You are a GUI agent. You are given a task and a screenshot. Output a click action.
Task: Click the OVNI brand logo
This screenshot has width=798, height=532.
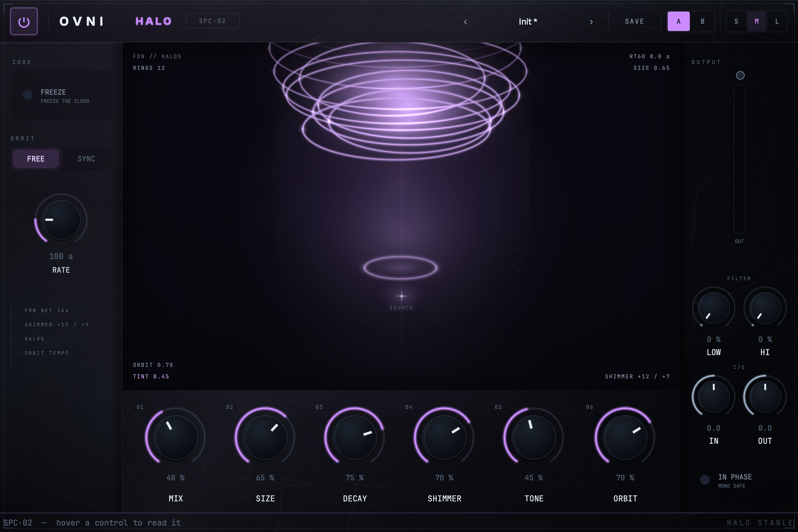(x=82, y=21)
